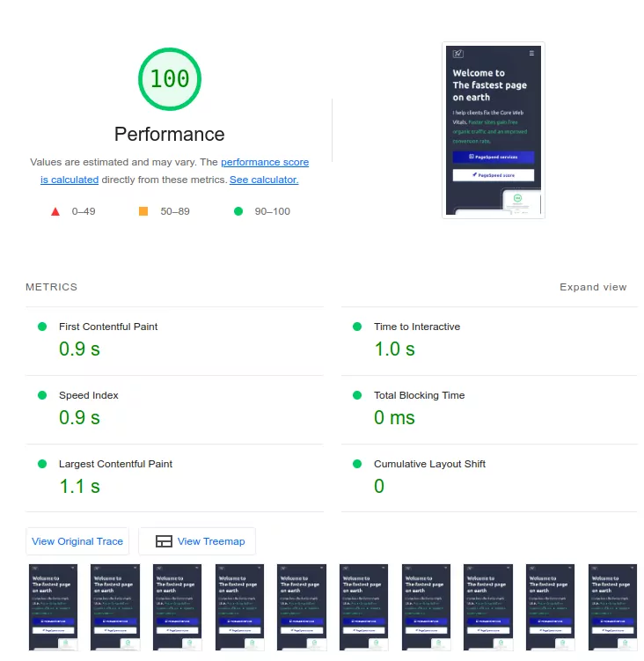
Task: Click green dot beside Cumulative Layout Shift
Action: [356, 464]
